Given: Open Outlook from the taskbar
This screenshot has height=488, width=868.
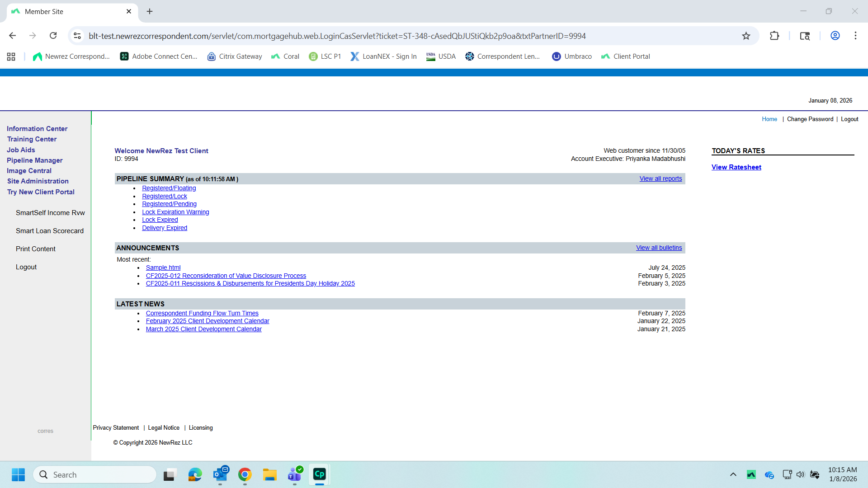Looking at the screenshot, I should coord(220,474).
